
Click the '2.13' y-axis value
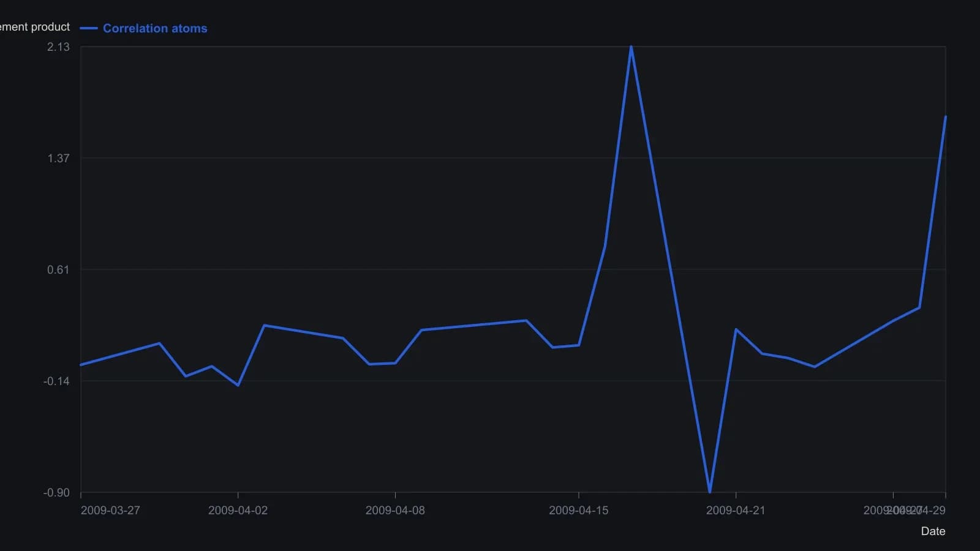(x=58, y=47)
